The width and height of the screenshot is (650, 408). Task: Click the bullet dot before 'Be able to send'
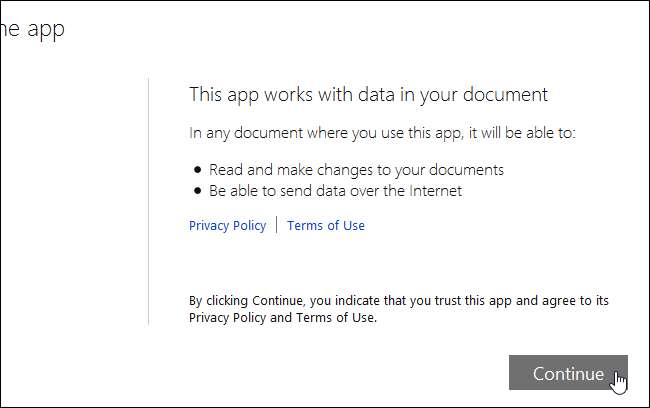click(199, 190)
